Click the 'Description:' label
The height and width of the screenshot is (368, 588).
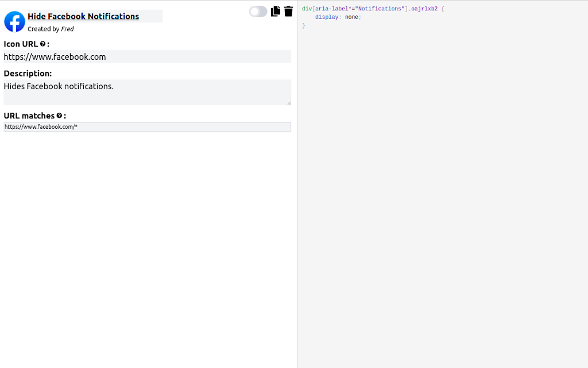[x=28, y=74]
